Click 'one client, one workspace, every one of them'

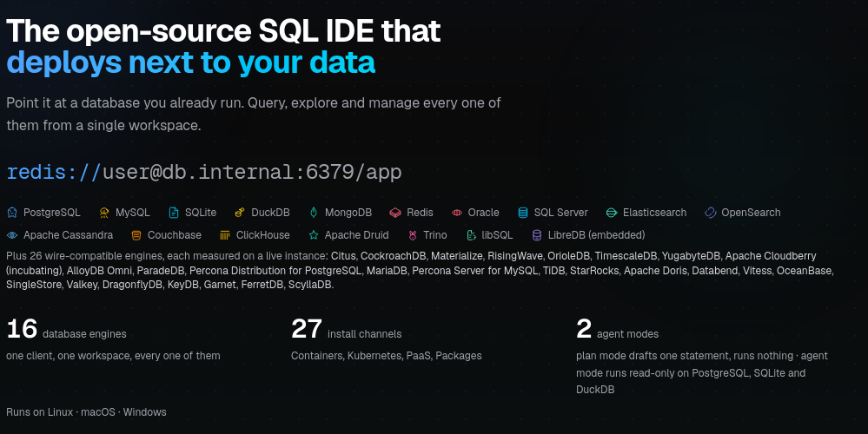point(114,356)
